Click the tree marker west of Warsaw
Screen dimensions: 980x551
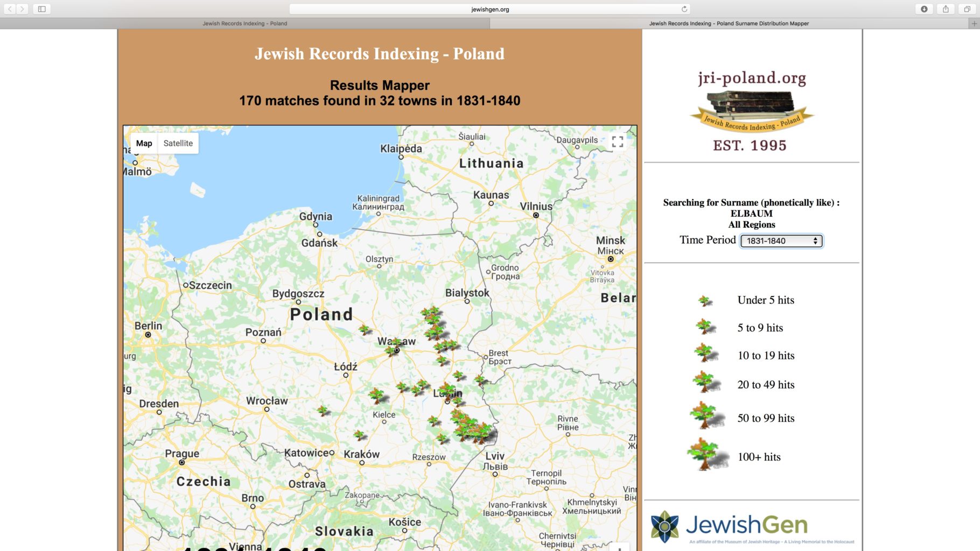365,329
